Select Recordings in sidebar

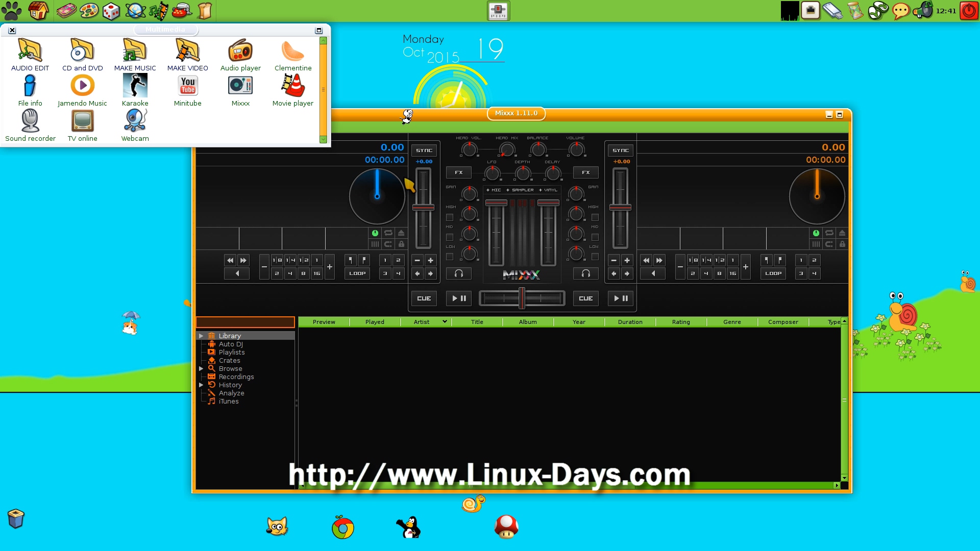point(236,377)
